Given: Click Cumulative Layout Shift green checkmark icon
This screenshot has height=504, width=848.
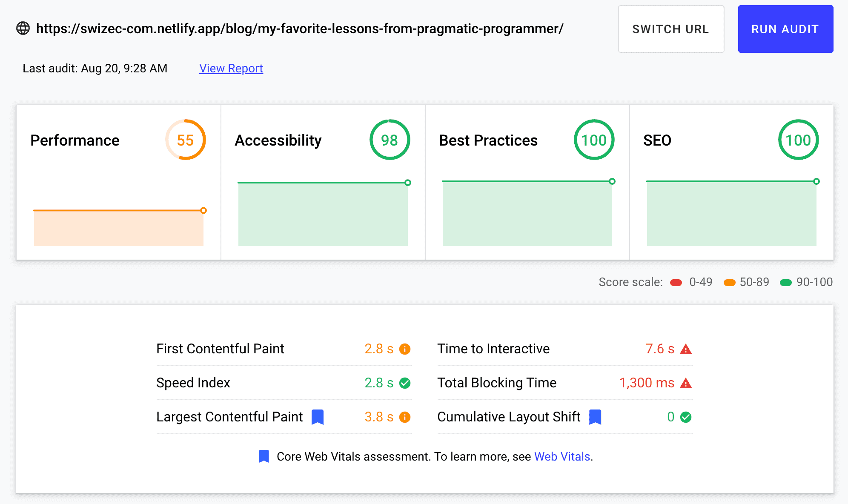Looking at the screenshot, I should pyautogui.click(x=686, y=417).
